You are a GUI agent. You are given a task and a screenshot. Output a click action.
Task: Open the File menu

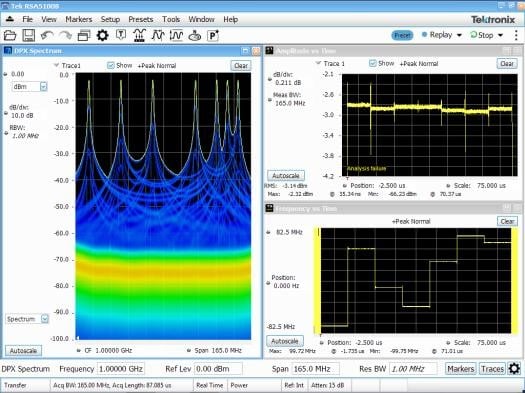point(27,19)
